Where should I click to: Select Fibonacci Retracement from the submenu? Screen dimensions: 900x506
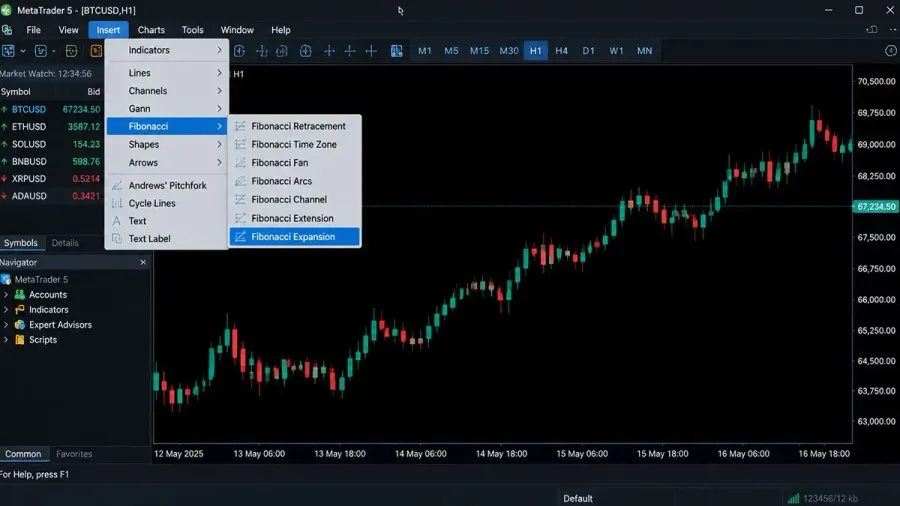click(295, 126)
